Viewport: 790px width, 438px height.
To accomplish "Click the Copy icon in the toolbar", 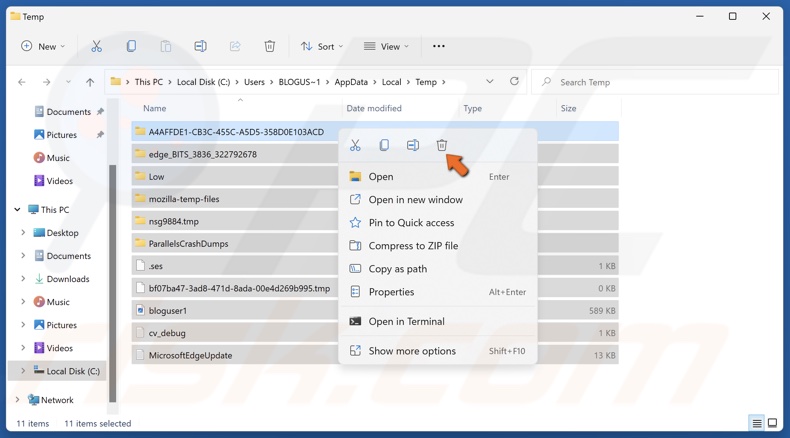I will click(x=131, y=46).
